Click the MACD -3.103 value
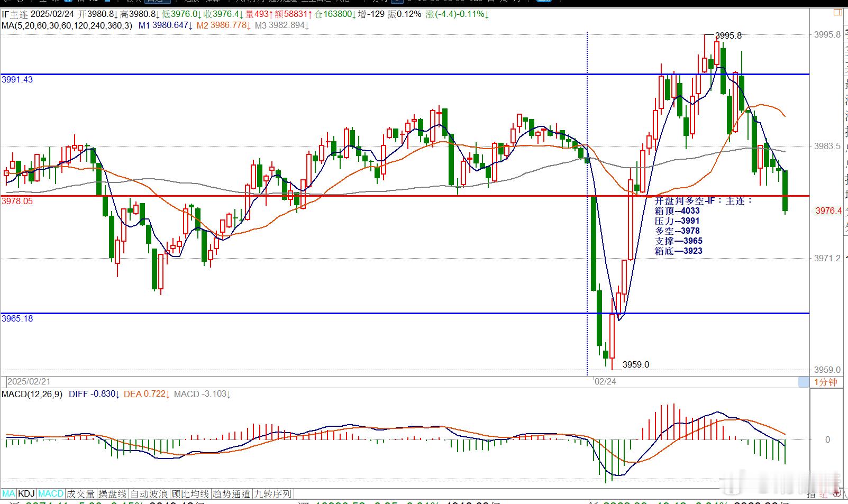Viewport: 848px width, 504px height. click(202, 394)
